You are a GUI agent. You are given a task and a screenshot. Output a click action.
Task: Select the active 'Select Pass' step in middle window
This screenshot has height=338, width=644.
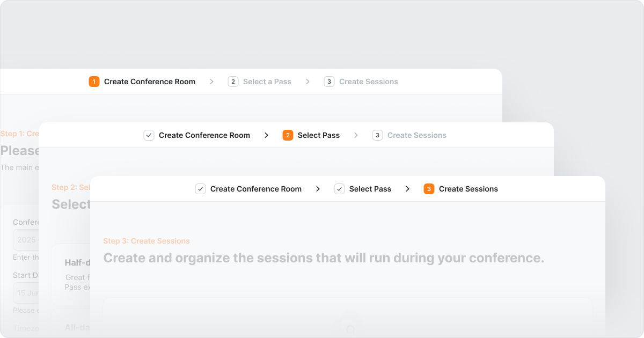(319, 135)
